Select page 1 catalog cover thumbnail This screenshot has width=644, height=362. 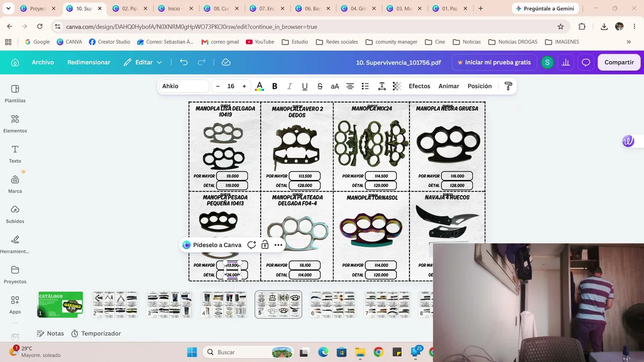pyautogui.click(x=60, y=304)
